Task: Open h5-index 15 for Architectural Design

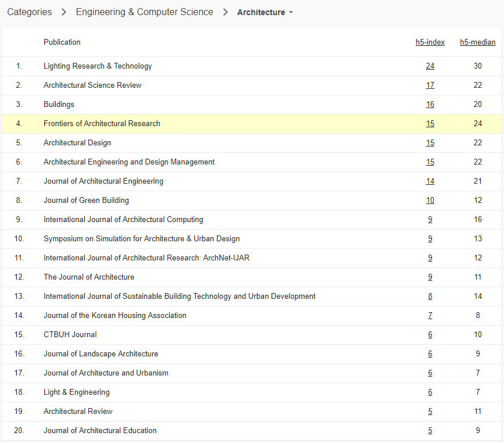Action: [x=430, y=143]
